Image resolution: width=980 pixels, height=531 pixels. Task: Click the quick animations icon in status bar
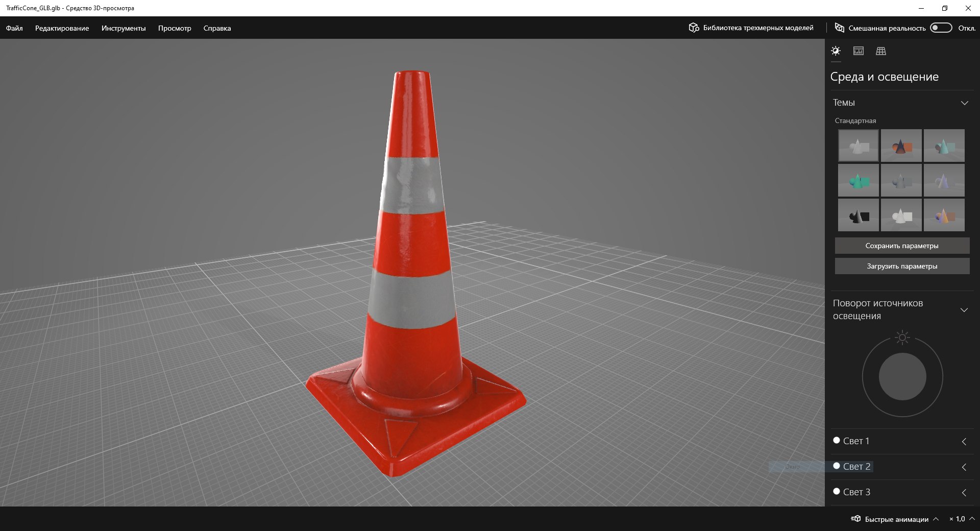pyautogui.click(x=856, y=519)
